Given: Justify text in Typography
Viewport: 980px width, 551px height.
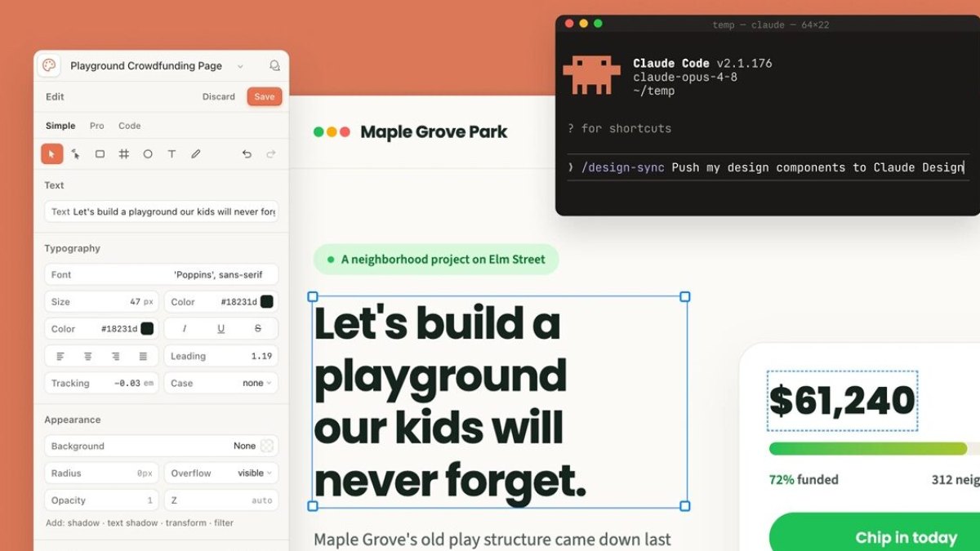Looking at the screenshot, I should point(143,356).
